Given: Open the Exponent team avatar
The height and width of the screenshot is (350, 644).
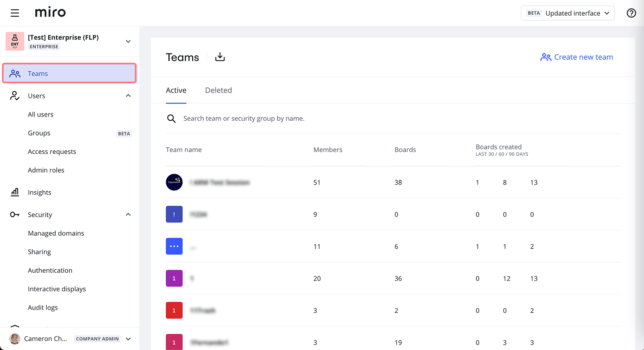Looking at the screenshot, I should pyautogui.click(x=174, y=182).
